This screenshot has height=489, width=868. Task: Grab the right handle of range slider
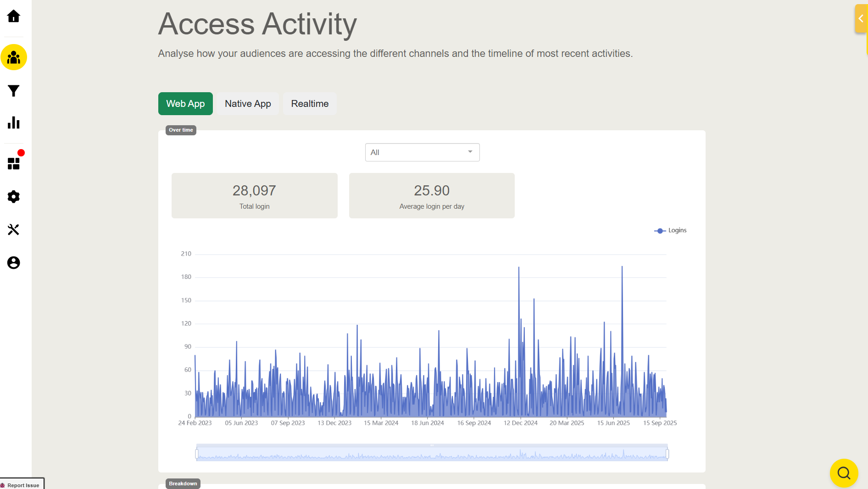click(667, 454)
